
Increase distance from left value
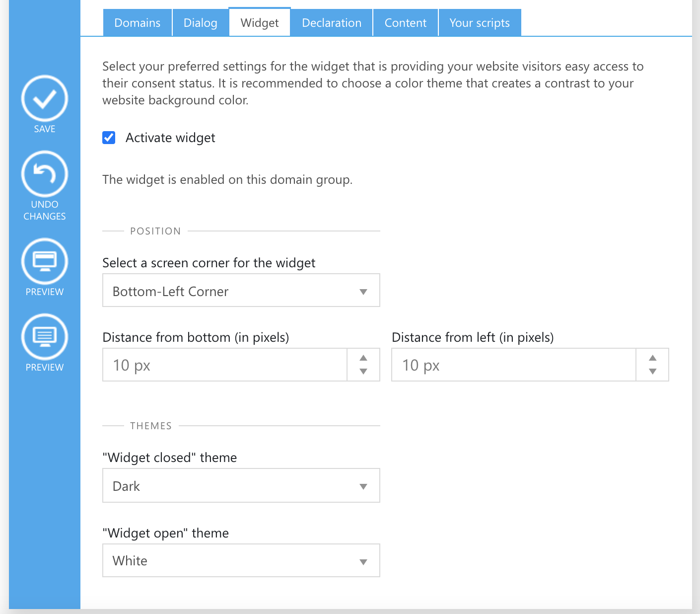click(653, 358)
